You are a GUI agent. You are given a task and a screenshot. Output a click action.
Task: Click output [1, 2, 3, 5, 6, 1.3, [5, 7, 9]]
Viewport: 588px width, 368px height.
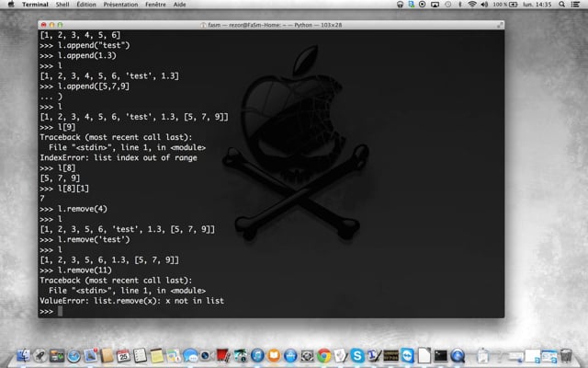(x=109, y=259)
